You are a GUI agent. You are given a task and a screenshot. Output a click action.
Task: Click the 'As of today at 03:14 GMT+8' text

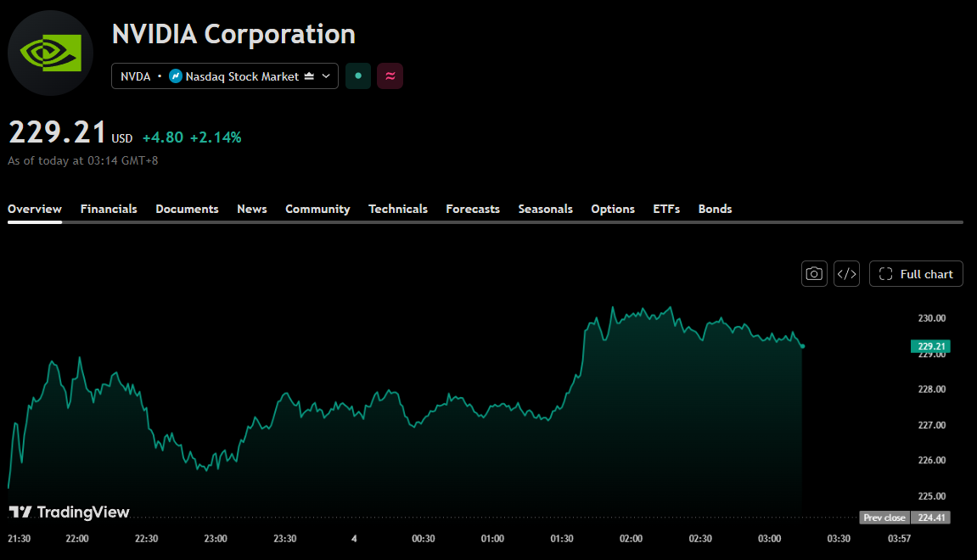coord(83,160)
